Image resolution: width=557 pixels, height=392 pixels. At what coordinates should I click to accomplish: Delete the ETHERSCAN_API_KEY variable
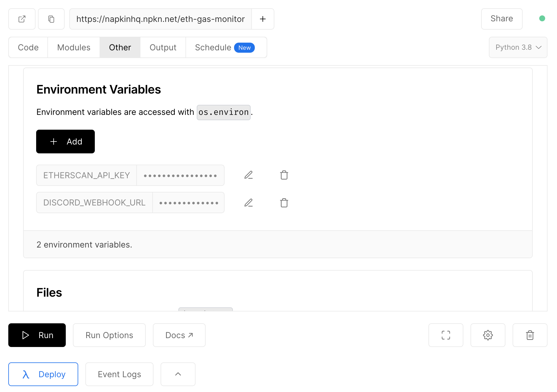284,175
